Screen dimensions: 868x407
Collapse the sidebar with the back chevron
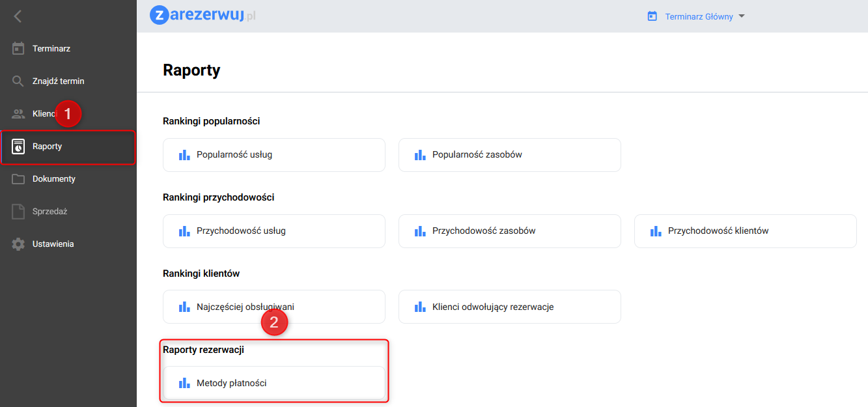[x=18, y=16]
